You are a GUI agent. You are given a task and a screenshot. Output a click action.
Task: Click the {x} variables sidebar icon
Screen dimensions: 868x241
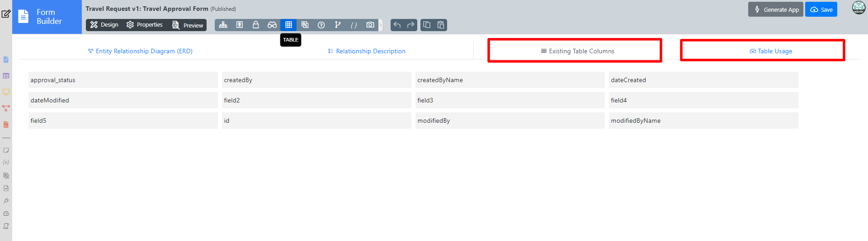pyautogui.click(x=6, y=162)
